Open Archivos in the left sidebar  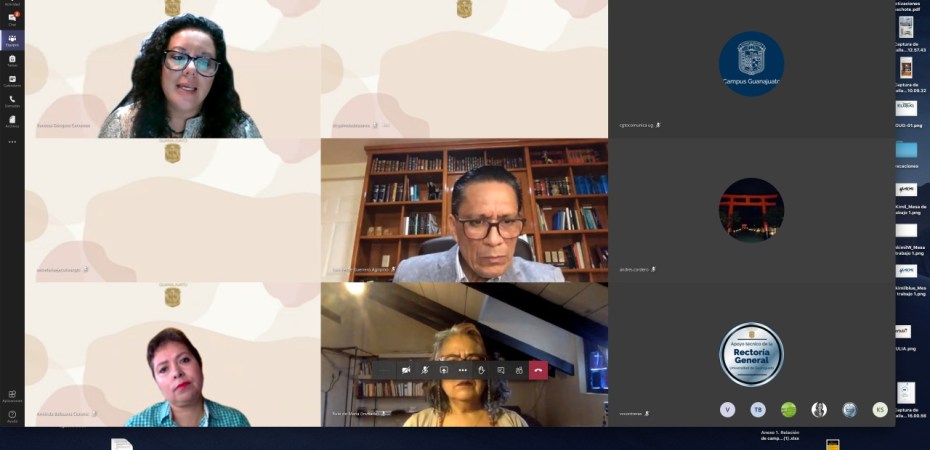pyautogui.click(x=12, y=121)
